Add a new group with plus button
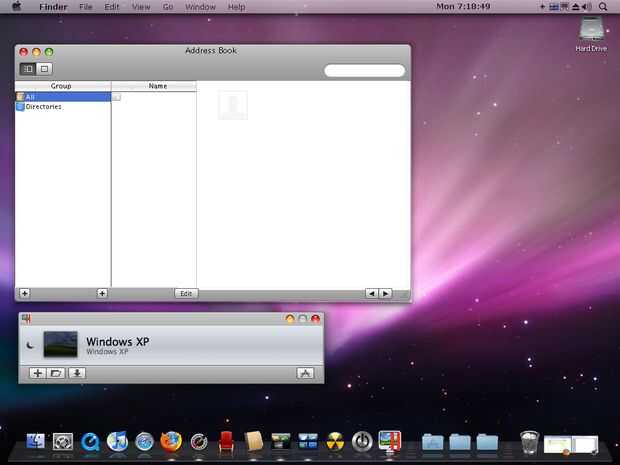620x465 pixels. click(25, 293)
